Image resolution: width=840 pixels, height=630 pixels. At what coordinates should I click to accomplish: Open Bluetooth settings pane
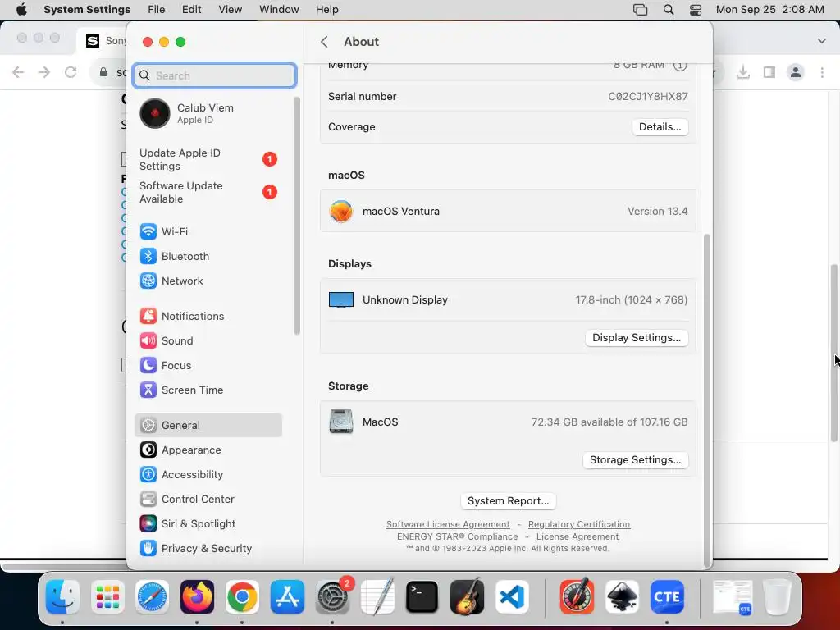pos(208,256)
